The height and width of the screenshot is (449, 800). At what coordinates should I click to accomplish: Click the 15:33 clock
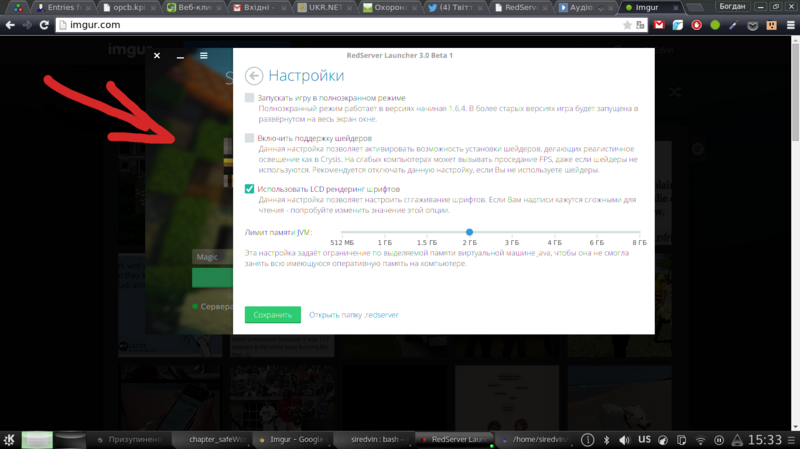pyautogui.click(x=764, y=439)
